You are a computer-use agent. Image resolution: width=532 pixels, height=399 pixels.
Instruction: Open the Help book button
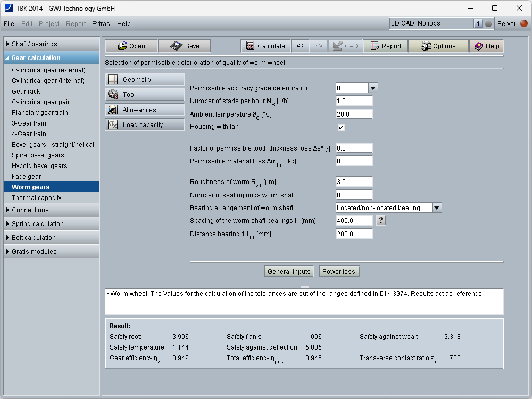pos(486,46)
